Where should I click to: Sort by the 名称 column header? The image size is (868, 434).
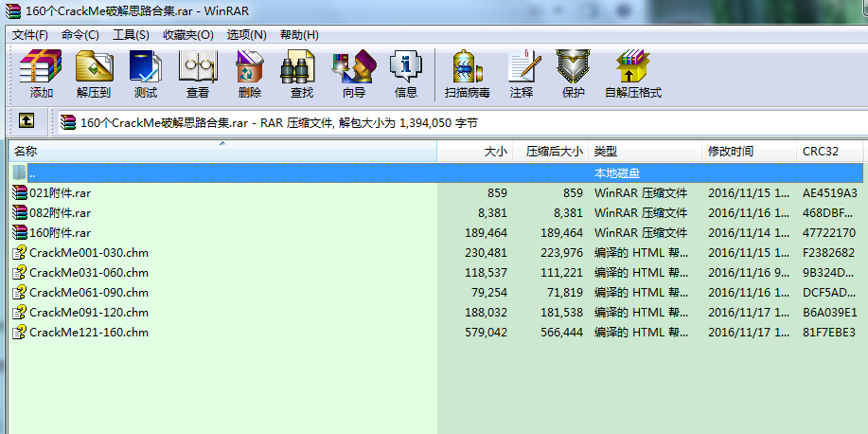coord(223,152)
